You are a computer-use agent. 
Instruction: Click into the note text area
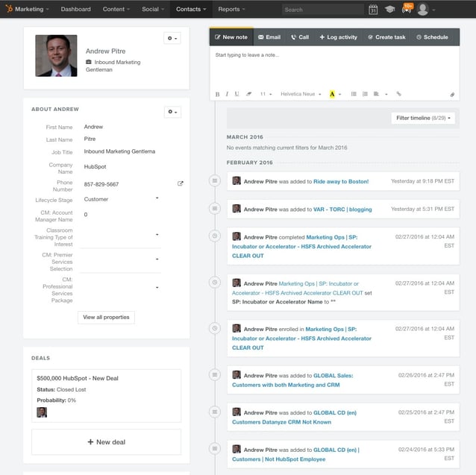pos(334,67)
